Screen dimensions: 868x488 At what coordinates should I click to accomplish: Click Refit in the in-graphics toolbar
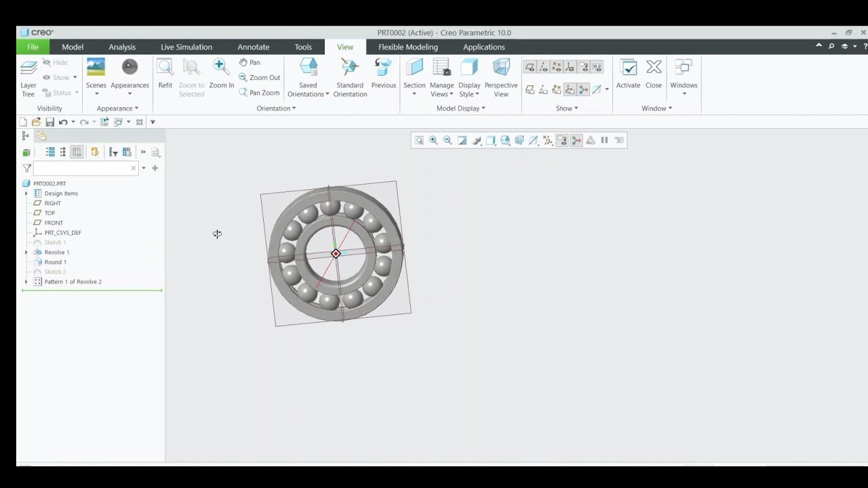(x=419, y=140)
